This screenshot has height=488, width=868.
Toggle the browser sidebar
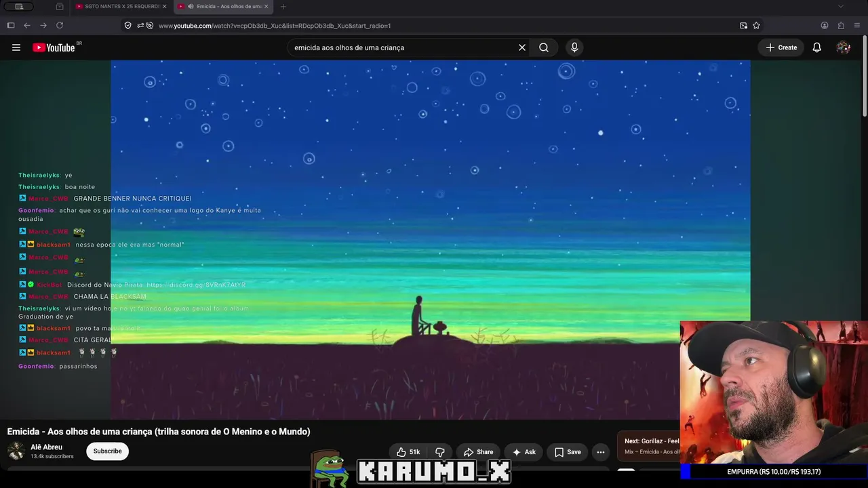click(11, 26)
